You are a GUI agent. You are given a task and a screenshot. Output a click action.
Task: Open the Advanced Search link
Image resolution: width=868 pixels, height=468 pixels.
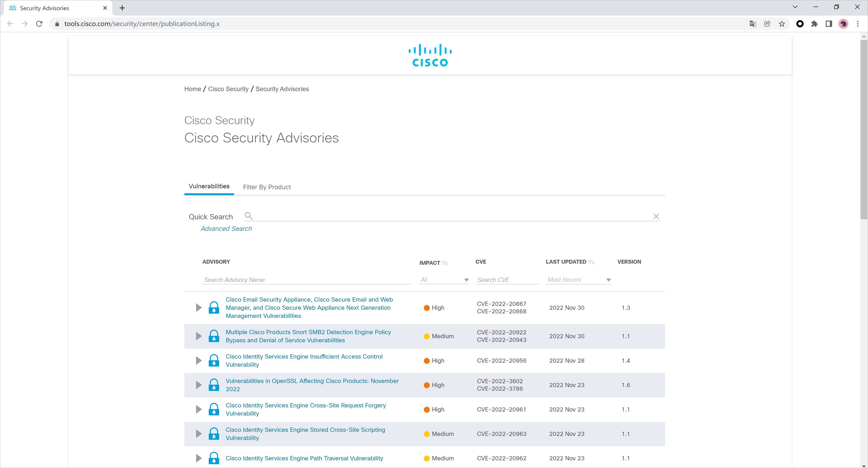click(x=226, y=229)
